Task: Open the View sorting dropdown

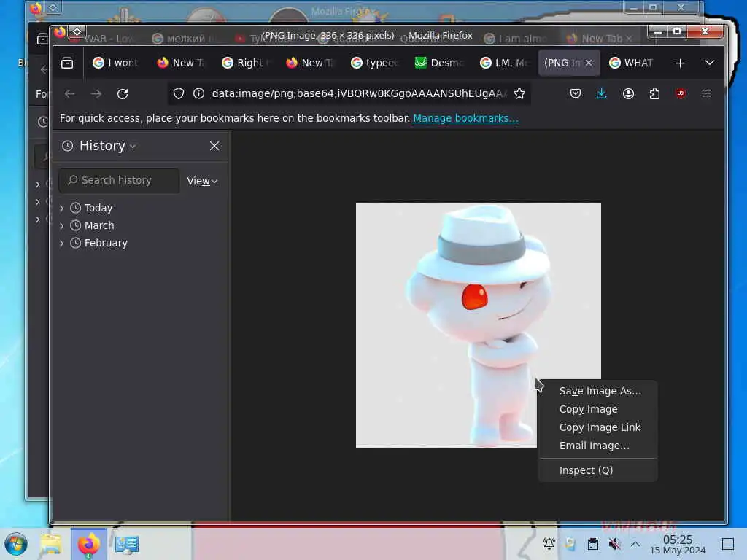Action: pyautogui.click(x=202, y=181)
